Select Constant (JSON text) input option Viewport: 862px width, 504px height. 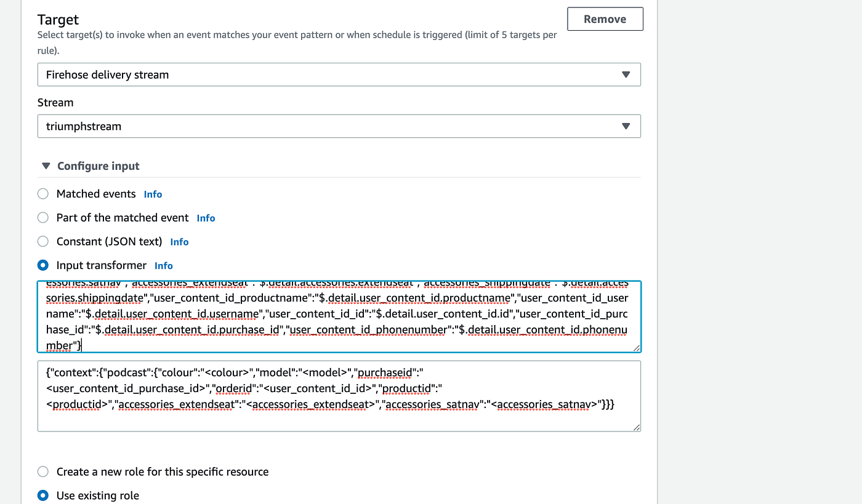[x=42, y=241]
